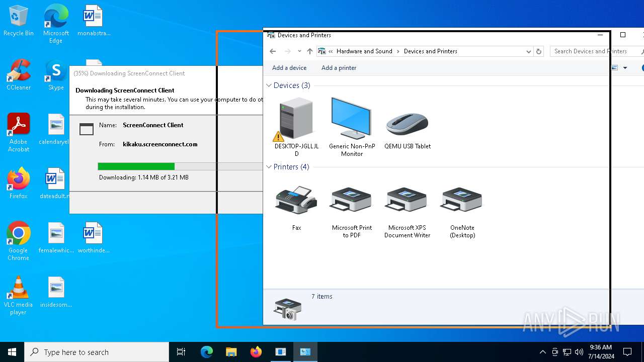Show hidden system tray icons

click(x=542, y=352)
